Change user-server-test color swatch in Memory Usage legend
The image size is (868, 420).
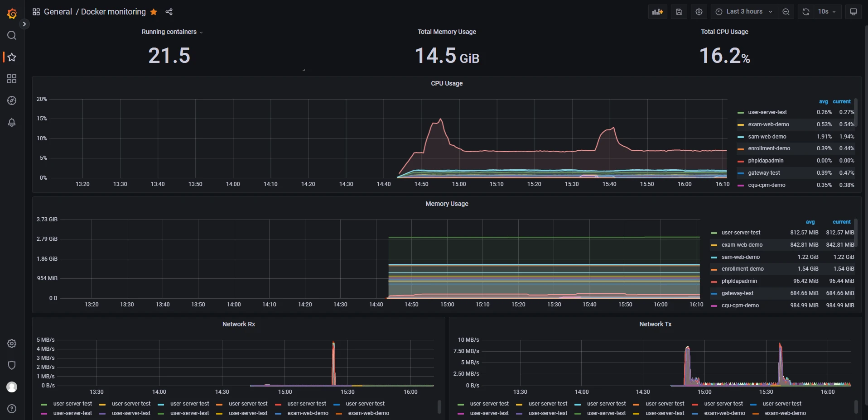[714, 233]
